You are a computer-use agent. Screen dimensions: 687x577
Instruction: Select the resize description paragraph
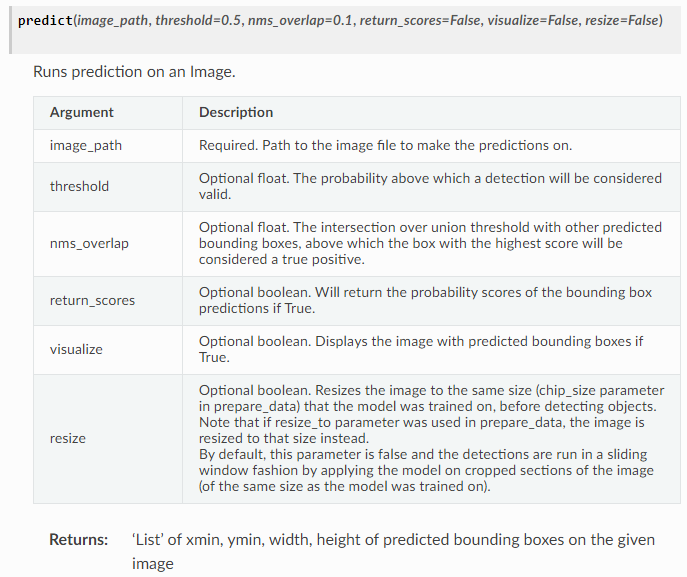(x=432, y=439)
